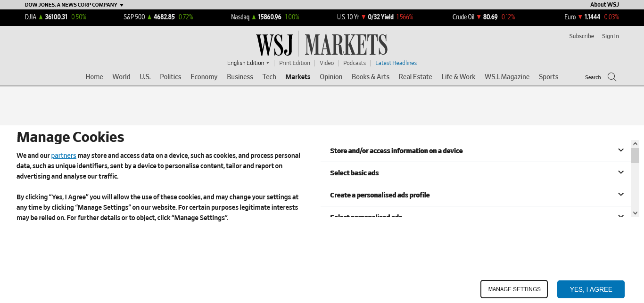Expand Store and/or access information section
The height and width of the screenshot is (303, 644).
point(620,150)
